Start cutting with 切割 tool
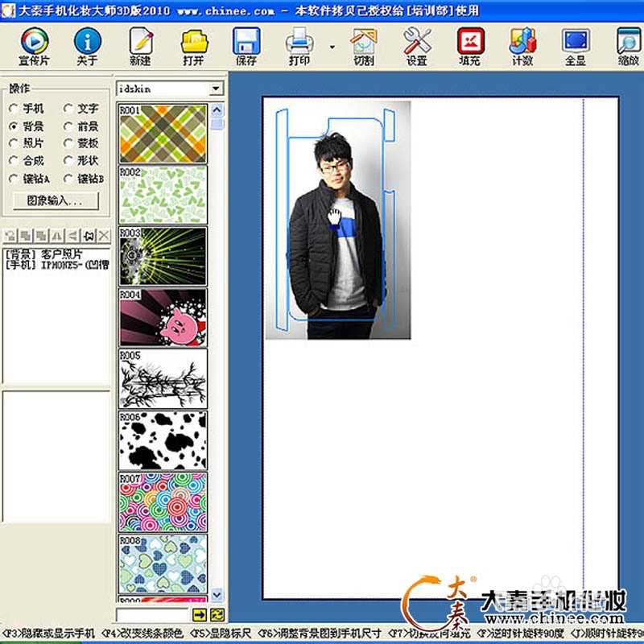Viewport: 644px width, 644px height. [364, 47]
